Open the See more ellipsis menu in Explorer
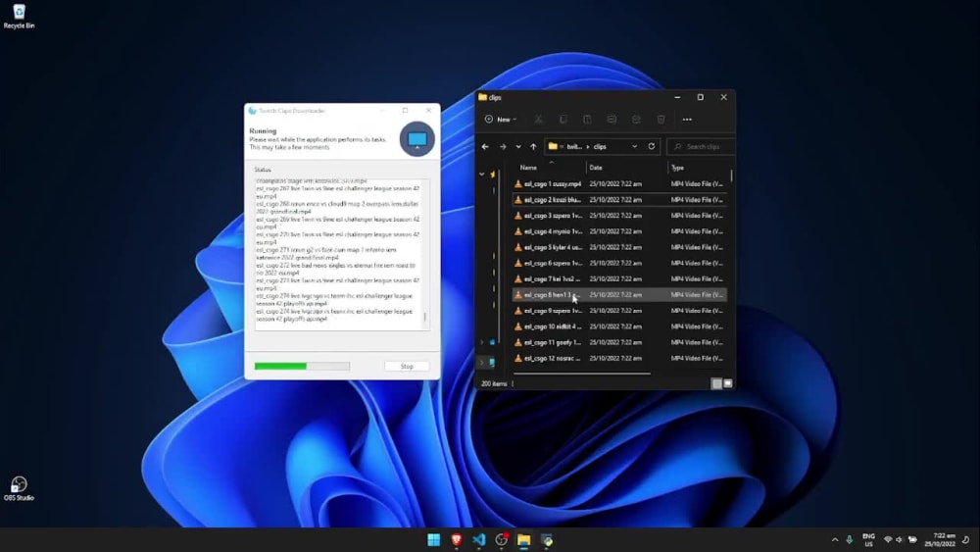 tap(687, 120)
